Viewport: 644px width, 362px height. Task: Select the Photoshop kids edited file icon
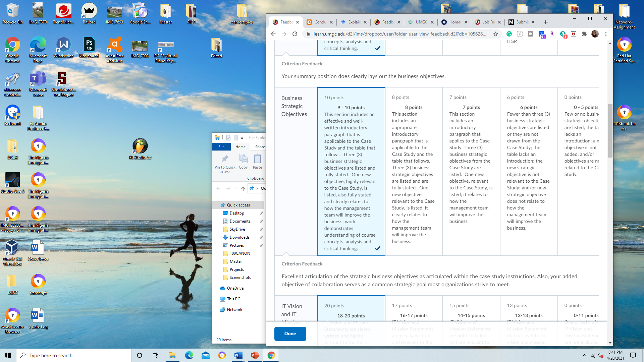pyautogui.click(x=89, y=47)
